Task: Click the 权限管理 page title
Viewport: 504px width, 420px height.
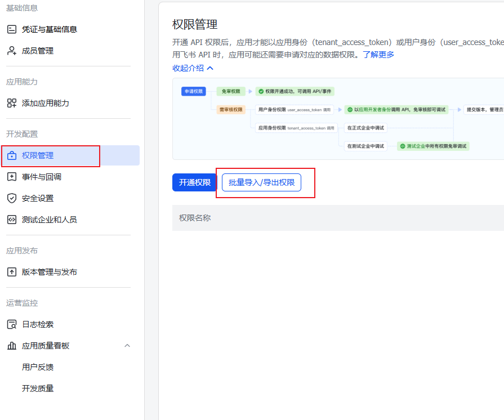Action: (195, 24)
